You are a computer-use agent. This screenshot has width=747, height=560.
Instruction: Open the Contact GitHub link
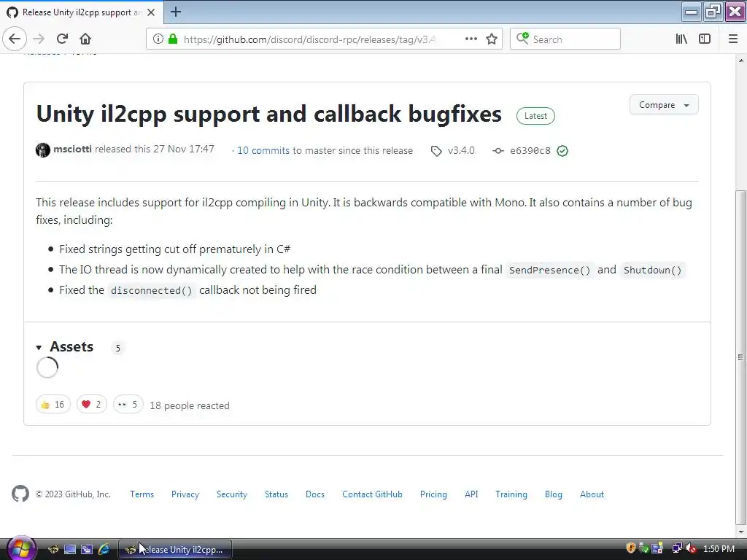click(x=372, y=494)
